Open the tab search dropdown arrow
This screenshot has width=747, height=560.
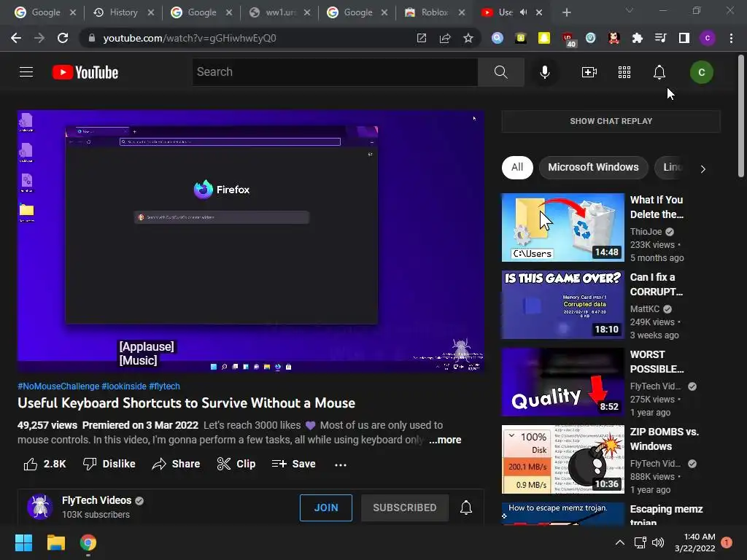(x=630, y=10)
